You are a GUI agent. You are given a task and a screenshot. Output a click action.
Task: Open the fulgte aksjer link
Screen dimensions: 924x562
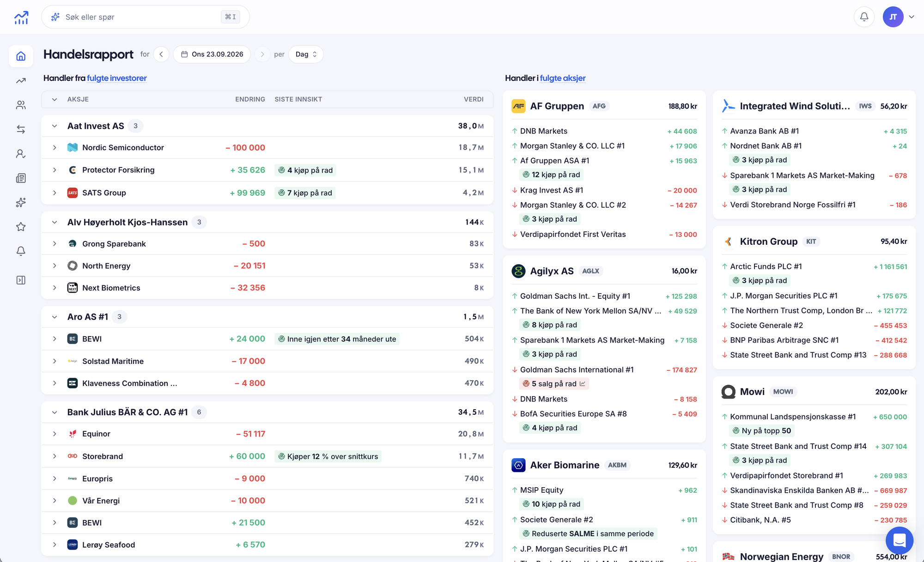563,78
